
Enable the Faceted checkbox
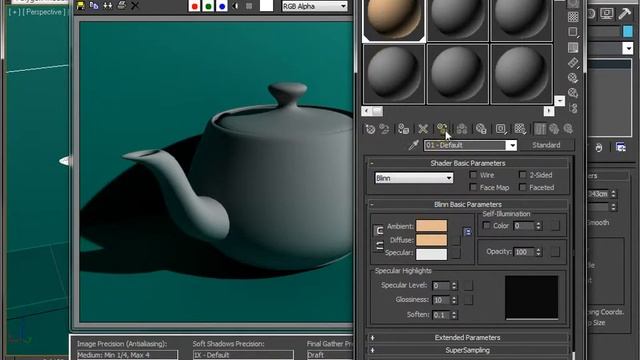[522, 187]
